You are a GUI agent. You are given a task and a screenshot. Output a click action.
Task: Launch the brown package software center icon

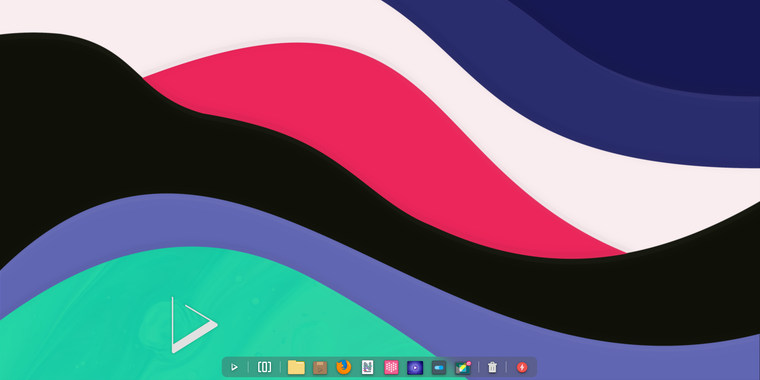point(320,367)
